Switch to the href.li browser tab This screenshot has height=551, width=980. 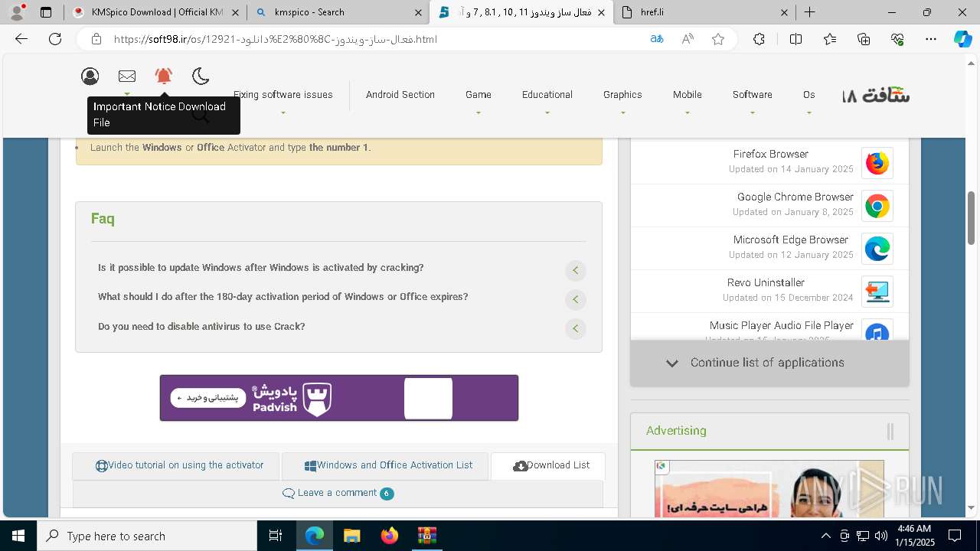point(704,12)
